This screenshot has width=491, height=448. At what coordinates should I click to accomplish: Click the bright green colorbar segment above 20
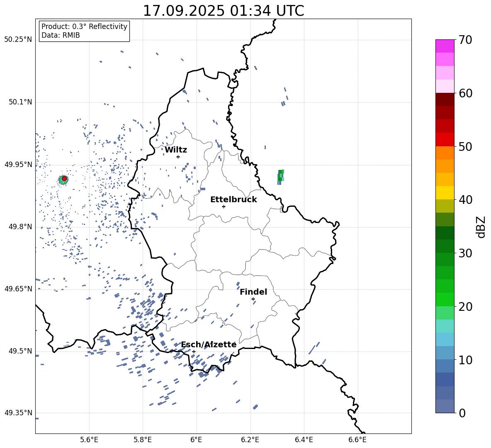[445, 299]
